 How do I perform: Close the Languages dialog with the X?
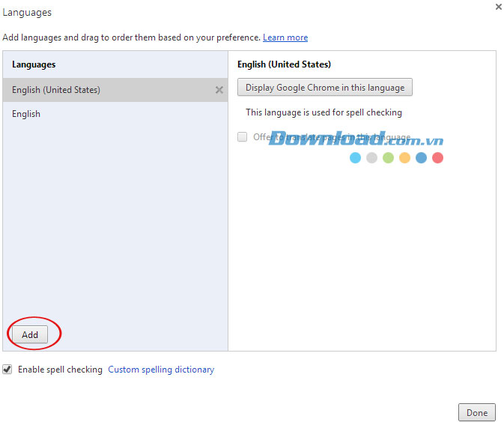coord(499,7)
